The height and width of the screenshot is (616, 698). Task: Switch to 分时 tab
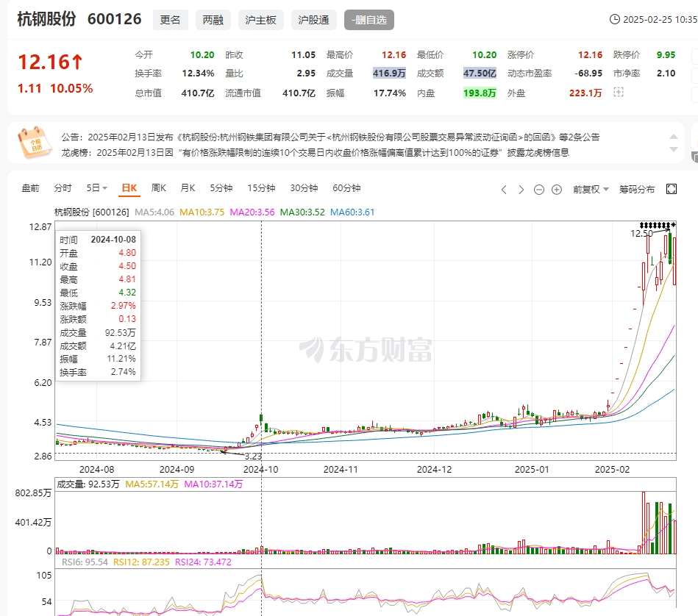pyautogui.click(x=63, y=188)
